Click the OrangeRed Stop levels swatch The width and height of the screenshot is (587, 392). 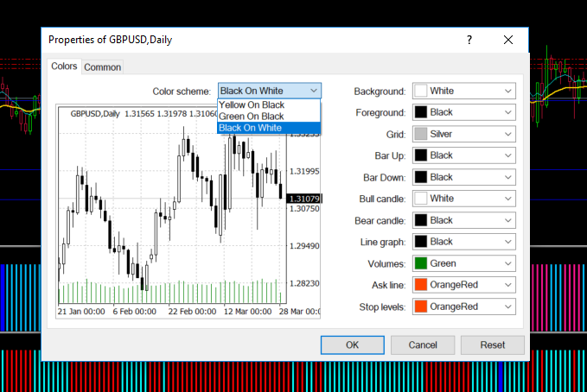coord(421,307)
